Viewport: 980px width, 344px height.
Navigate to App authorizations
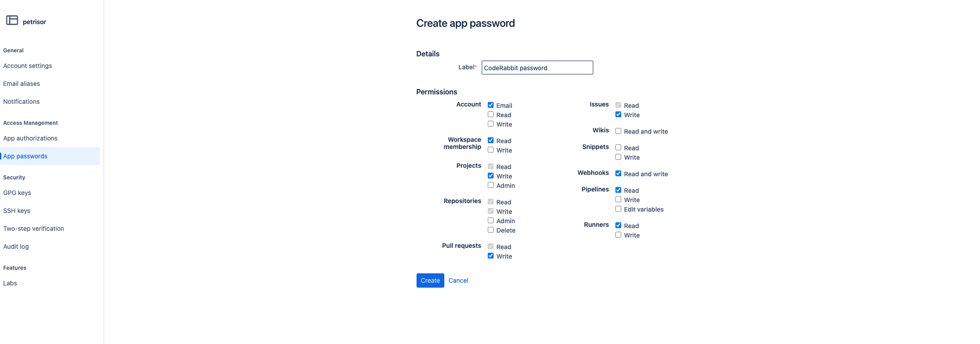30,138
